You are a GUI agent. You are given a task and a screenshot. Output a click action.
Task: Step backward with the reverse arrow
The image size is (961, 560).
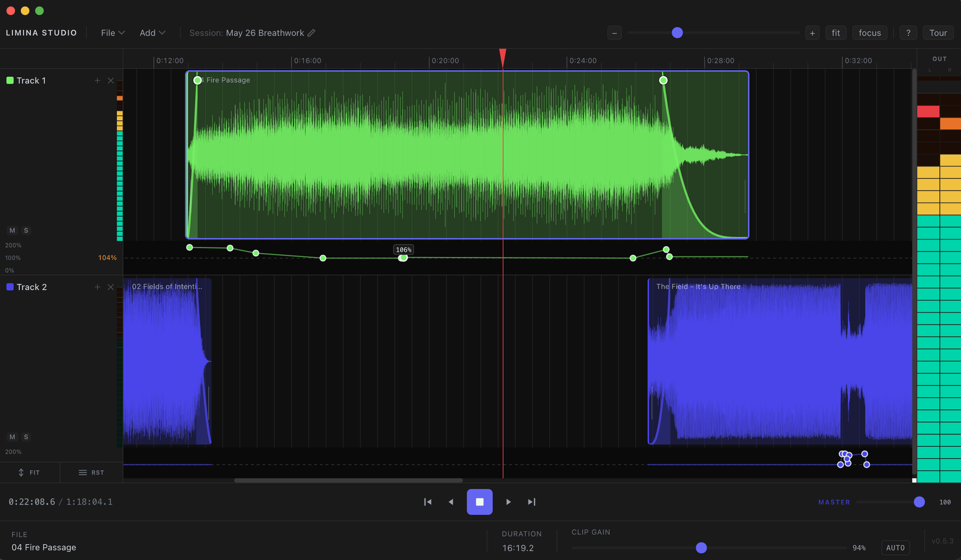[x=451, y=502]
